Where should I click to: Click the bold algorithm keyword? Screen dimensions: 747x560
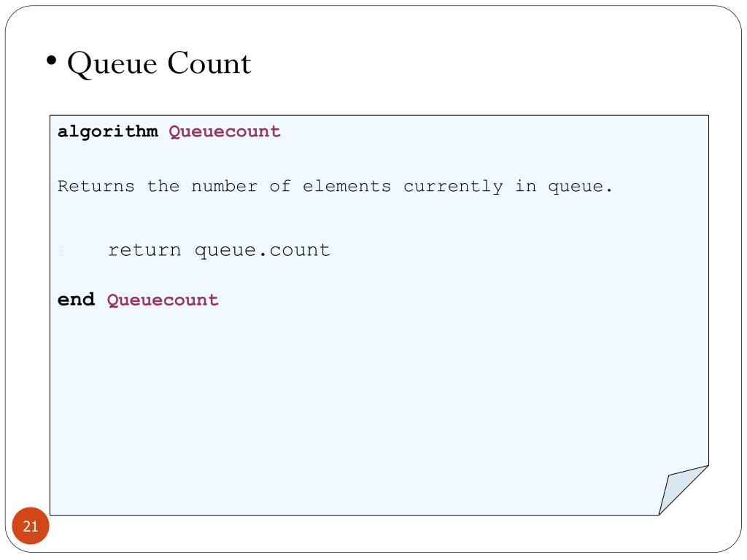pos(108,132)
